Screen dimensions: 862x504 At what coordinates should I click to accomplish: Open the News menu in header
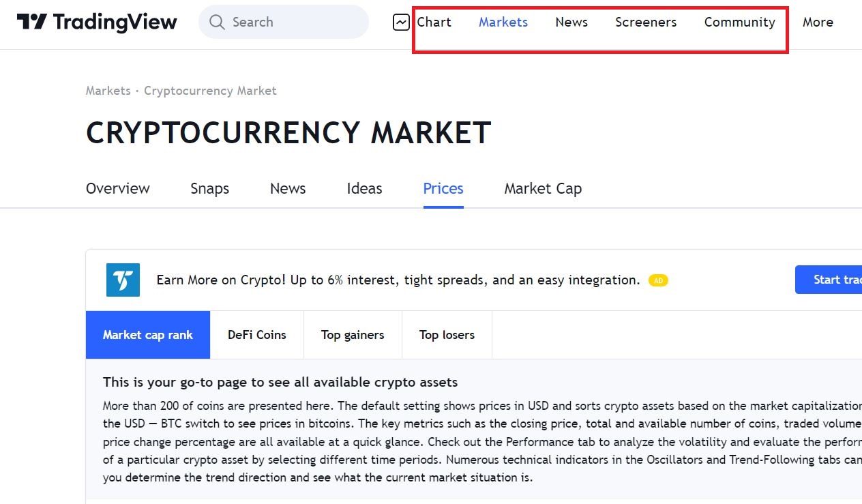571,23
